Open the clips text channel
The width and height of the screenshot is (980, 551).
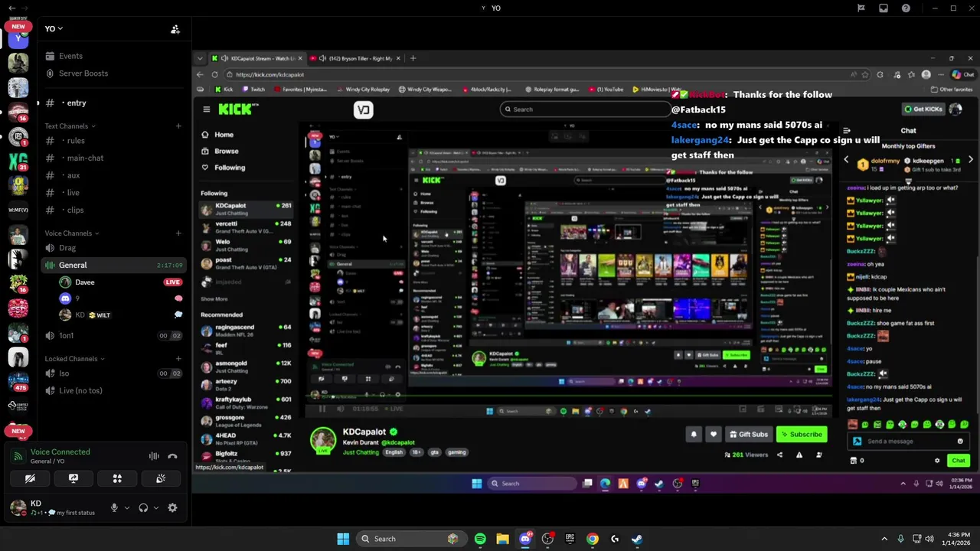pos(113,210)
